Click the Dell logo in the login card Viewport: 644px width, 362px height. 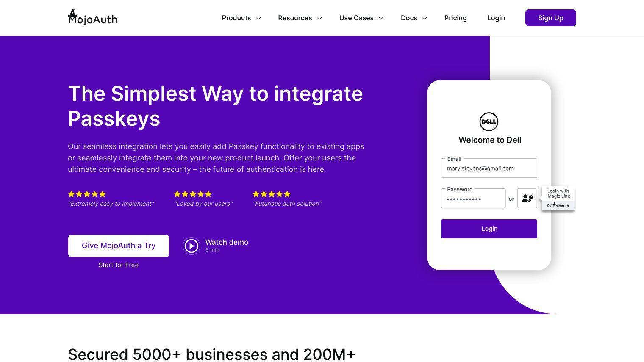pyautogui.click(x=489, y=122)
